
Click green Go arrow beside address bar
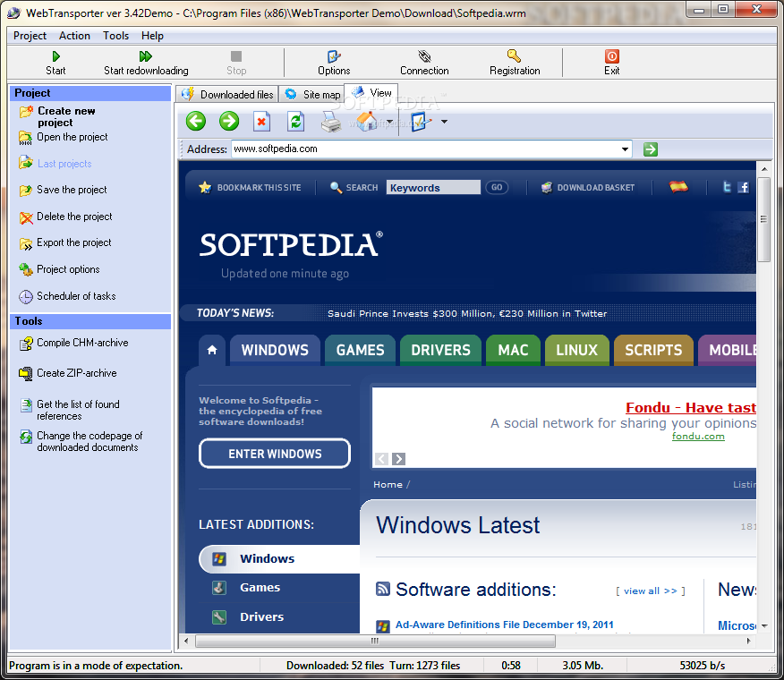pyautogui.click(x=650, y=149)
